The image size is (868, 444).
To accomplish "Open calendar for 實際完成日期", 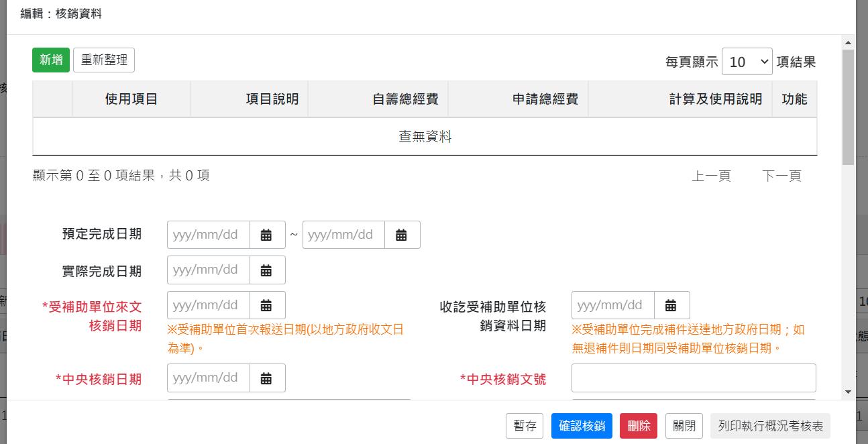I will point(267,270).
